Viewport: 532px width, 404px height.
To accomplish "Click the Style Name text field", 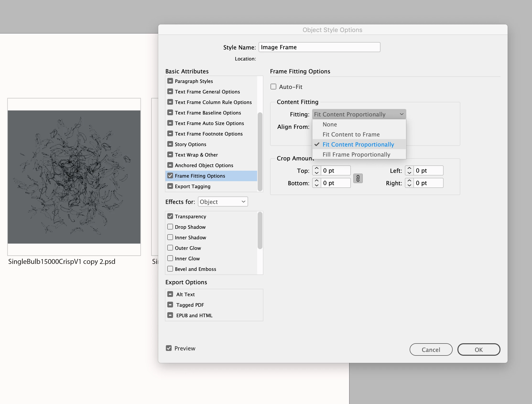I will coord(319,47).
